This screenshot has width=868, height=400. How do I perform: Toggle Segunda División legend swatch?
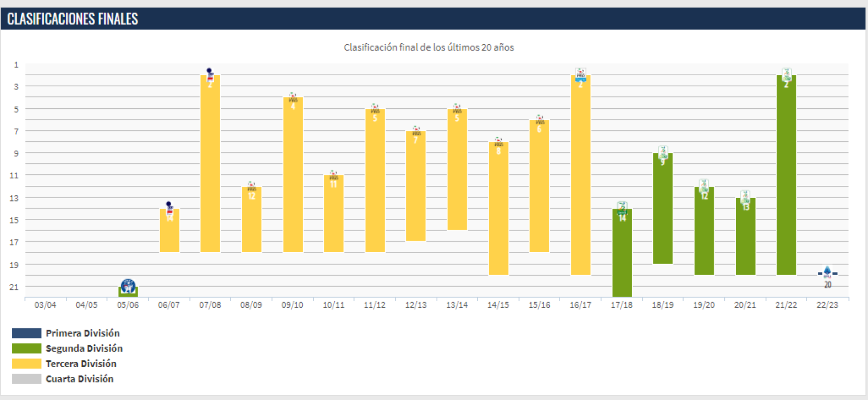pyautogui.click(x=26, y=348)
